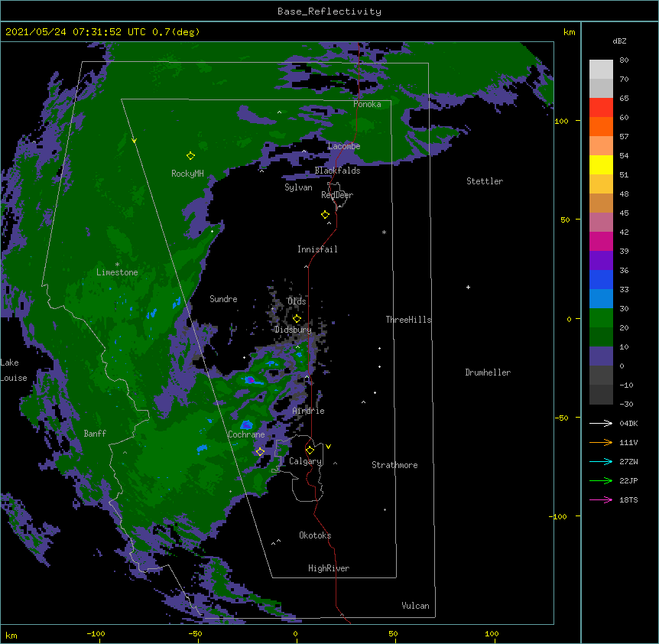Viewport: 659px width, 644px height.
Task: Click the Cochrane town label
Action: click(x=246, y=434)
